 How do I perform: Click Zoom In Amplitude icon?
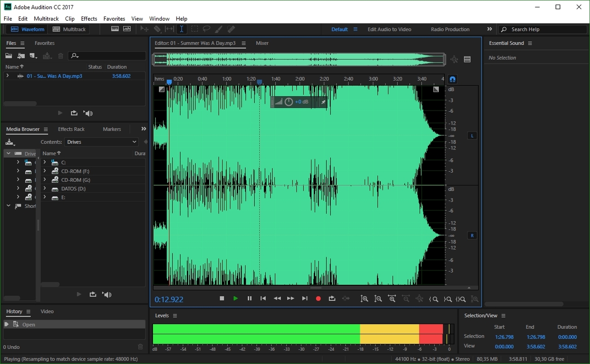[x=364, y=299]
